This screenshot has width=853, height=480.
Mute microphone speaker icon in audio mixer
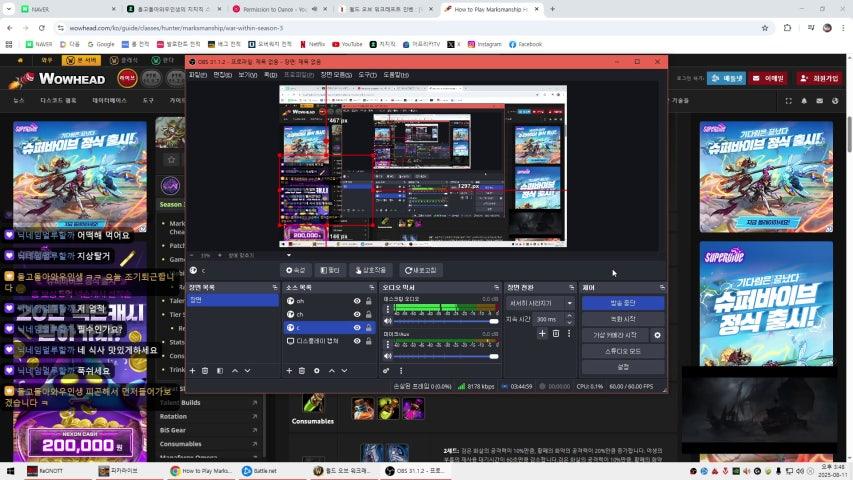388,356
